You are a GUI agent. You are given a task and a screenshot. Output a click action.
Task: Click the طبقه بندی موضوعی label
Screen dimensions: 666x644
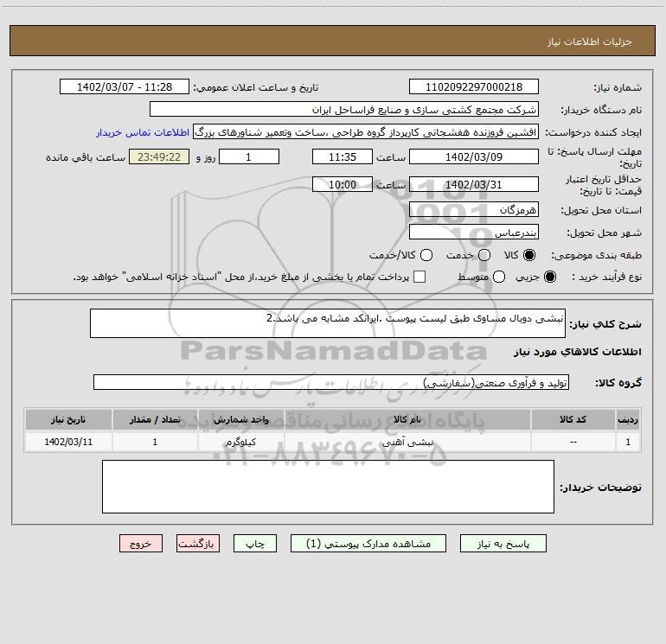coord(596,256)
